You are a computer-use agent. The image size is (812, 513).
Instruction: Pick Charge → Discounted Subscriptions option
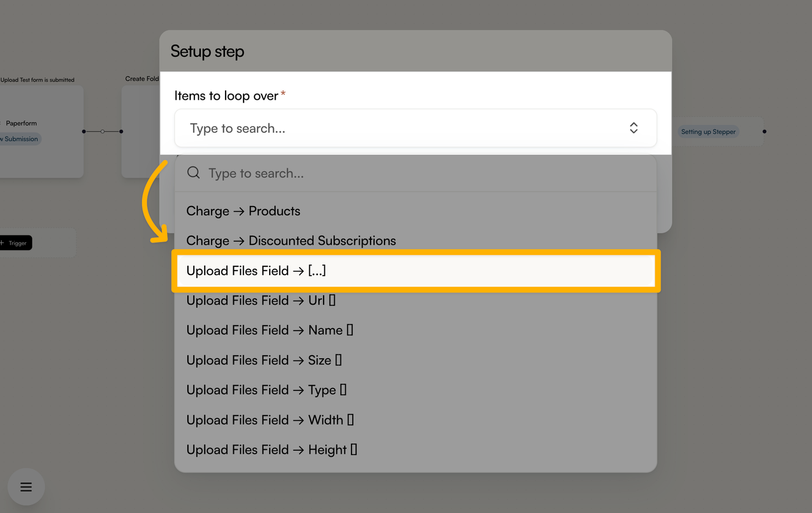[x=415, y=241]
